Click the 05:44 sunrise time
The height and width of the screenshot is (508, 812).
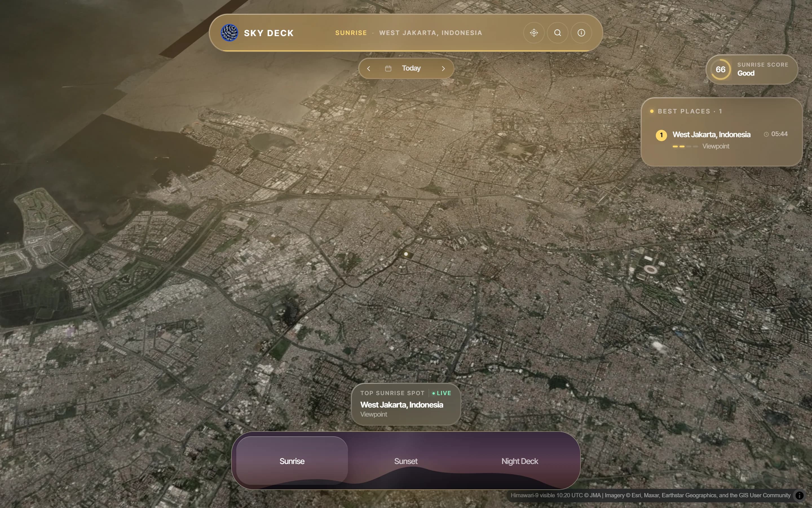[776, 134]
